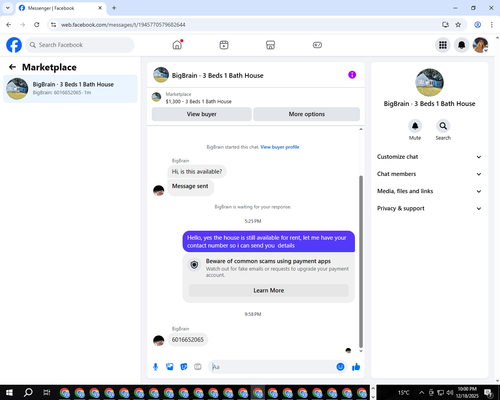
Task: Click the shield icon in scam warning
Action: pos(194,265)
